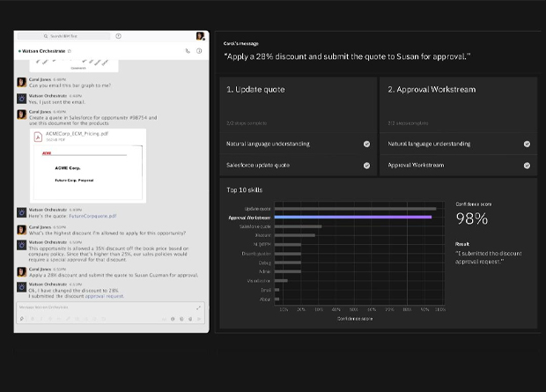Click the 'Confidence score' axis label under the chart
The image size is (546, 392).
[x=355, y=319]
